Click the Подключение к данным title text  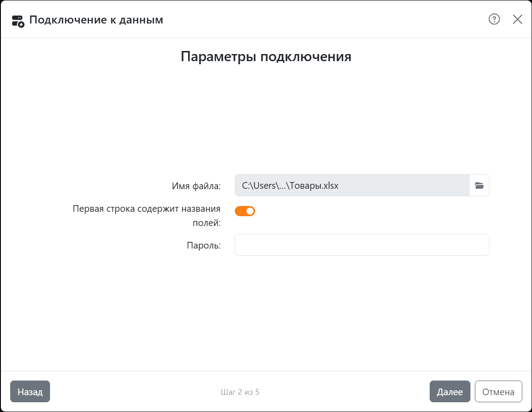pos(96,20)
